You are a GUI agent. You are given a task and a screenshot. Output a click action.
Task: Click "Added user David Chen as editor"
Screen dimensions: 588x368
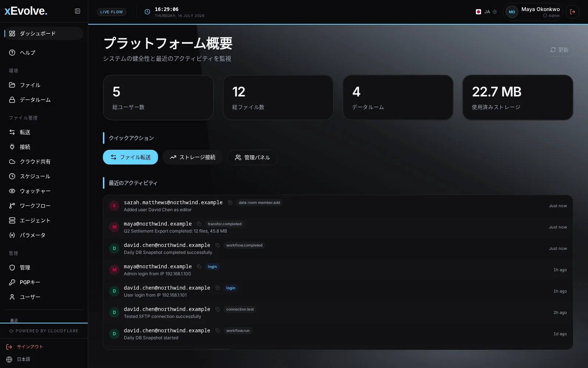(158, 210)
